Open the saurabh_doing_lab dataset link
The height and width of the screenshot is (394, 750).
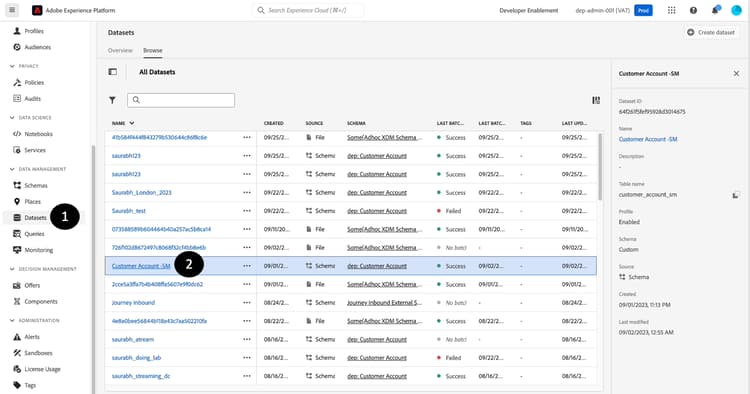point(136,358)
